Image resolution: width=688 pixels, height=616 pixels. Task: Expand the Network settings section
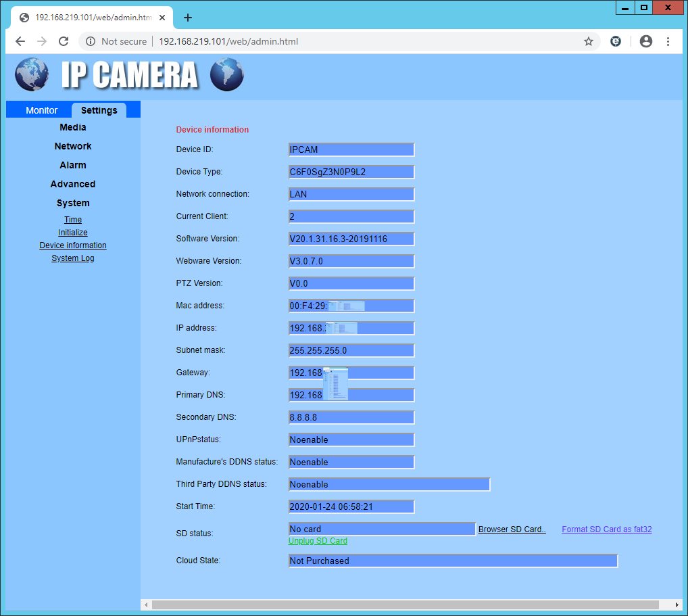pos(73,146)
